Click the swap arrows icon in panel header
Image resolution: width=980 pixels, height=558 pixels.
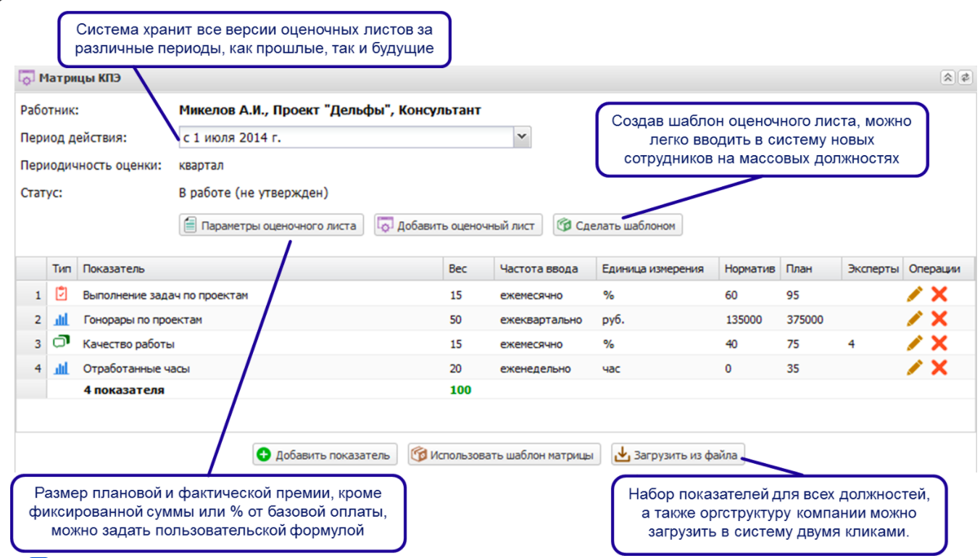click(x=965, y=78)
